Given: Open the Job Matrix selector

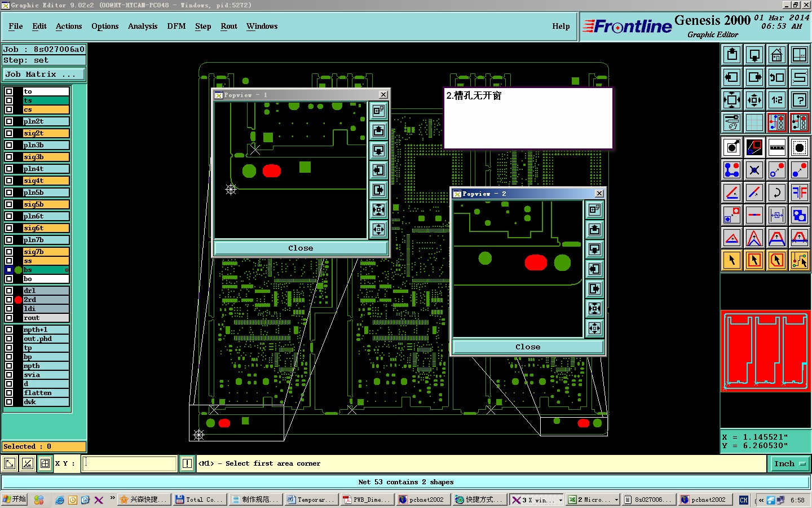Looking at the screenshot, I should (x=44, y=75).
